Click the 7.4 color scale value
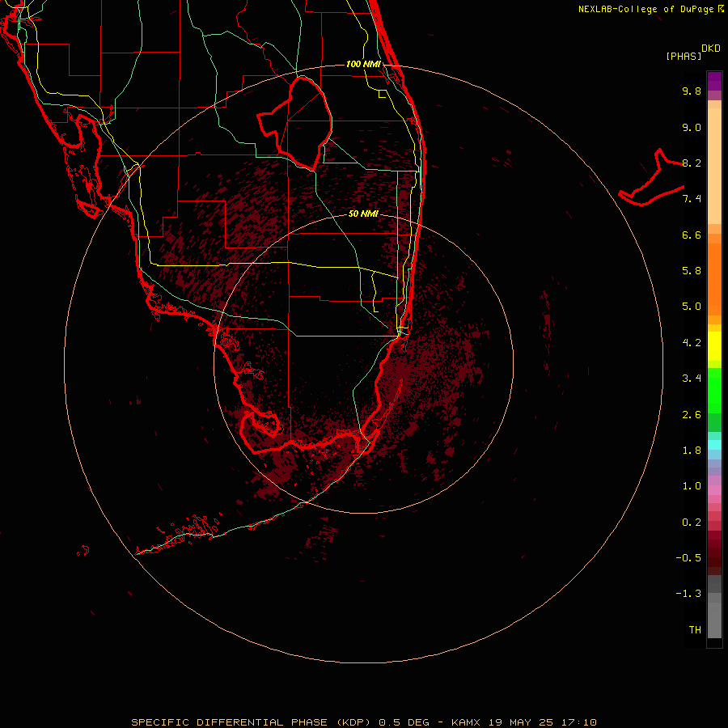 pos(692,199)
